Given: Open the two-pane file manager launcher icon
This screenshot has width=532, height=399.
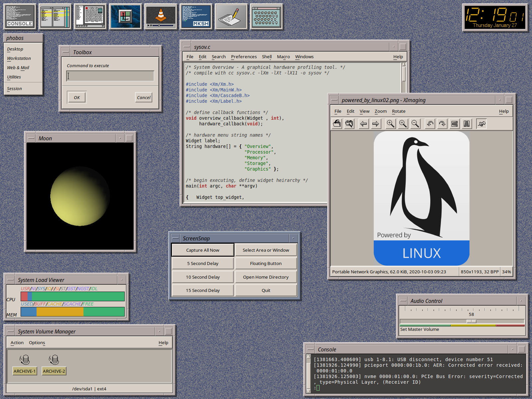Looking at the screenshot, I should tap(55, 16).
